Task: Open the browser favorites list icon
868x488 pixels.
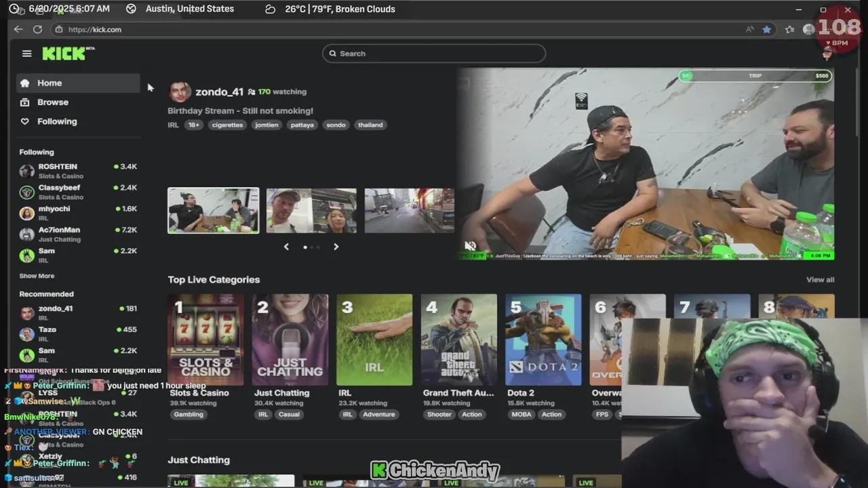Action: (789, 29)
